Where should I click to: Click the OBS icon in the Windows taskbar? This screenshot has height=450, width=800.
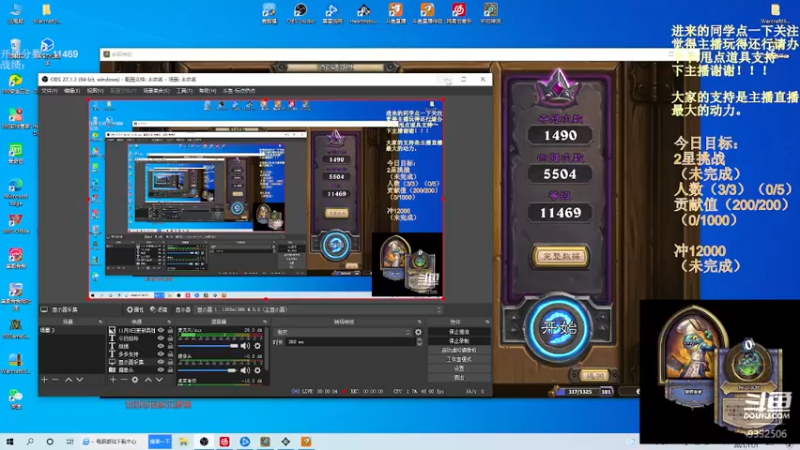(x=204, y=441)
